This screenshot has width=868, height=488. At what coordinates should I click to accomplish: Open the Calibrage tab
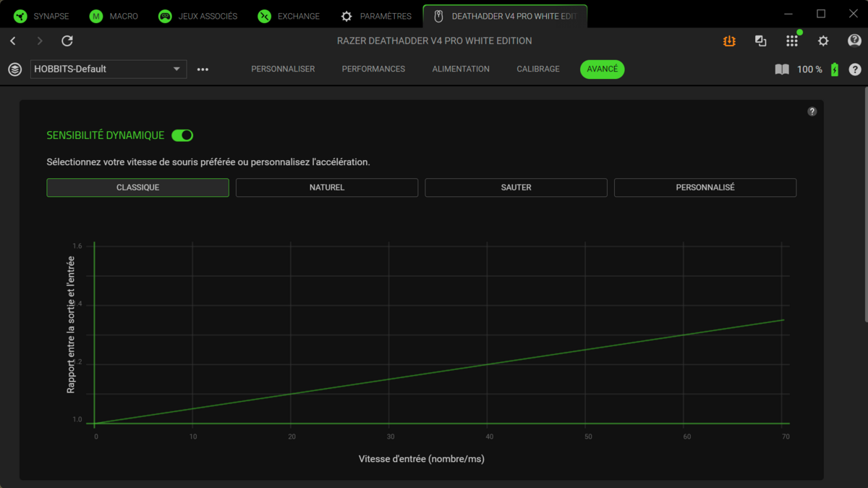(538, 70)
